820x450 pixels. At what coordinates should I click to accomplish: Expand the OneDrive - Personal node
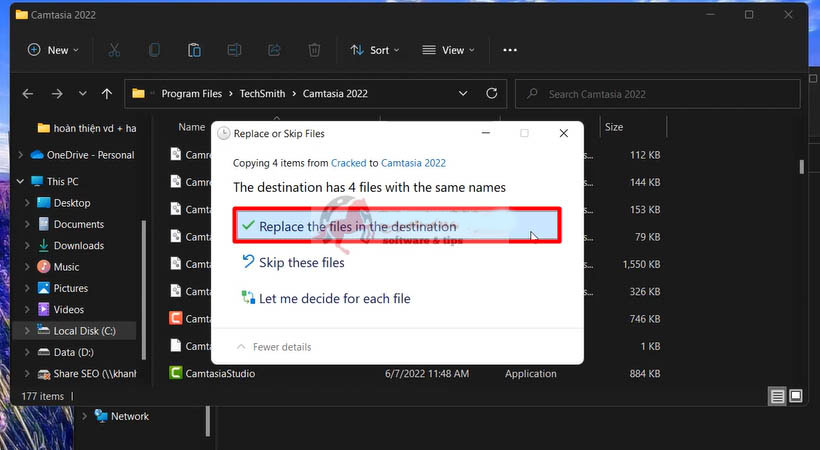coord(20,155)
